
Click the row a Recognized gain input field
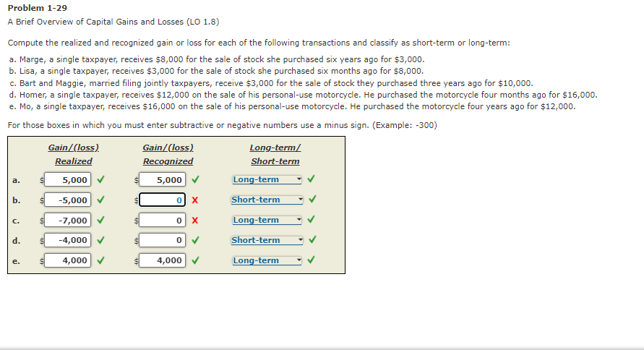[x=162, y=180]
